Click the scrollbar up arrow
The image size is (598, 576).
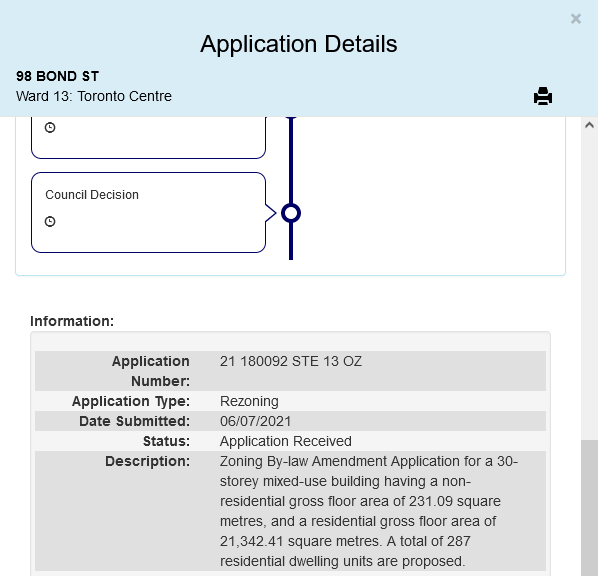(589, 125)
